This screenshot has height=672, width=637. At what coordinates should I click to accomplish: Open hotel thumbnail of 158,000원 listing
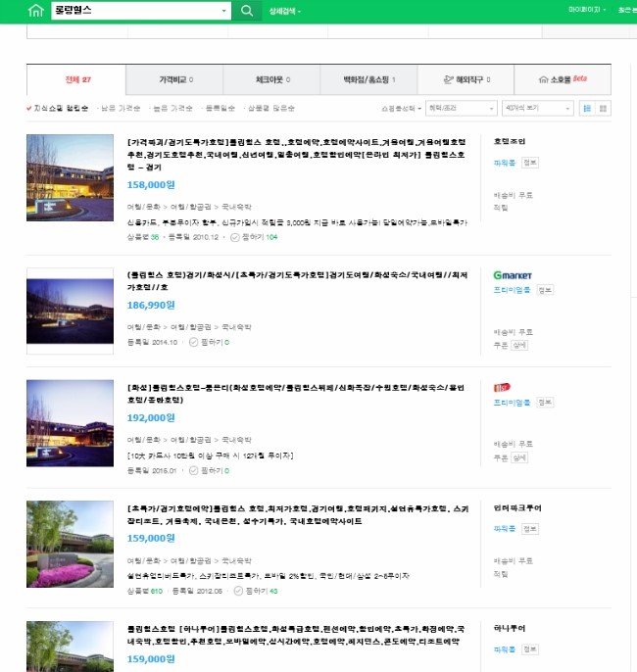click(70, 178)
